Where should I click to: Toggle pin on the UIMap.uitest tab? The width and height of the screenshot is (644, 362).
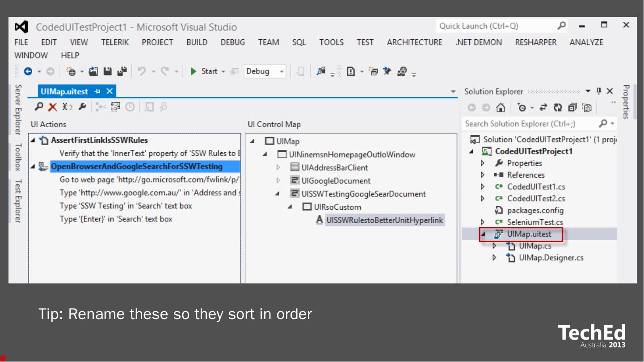97,92
